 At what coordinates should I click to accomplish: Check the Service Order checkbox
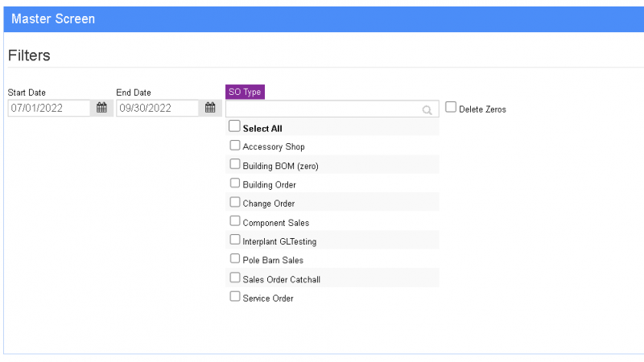click(234, 297)
